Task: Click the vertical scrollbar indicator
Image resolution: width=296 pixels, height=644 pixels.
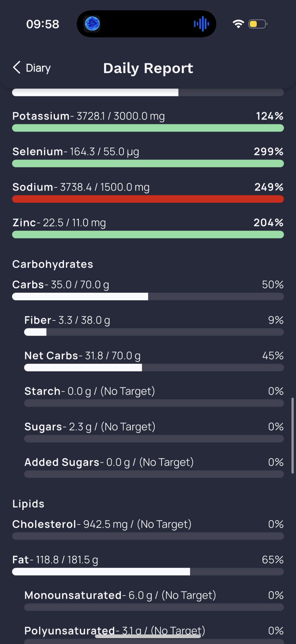Action: pos(293,435)
